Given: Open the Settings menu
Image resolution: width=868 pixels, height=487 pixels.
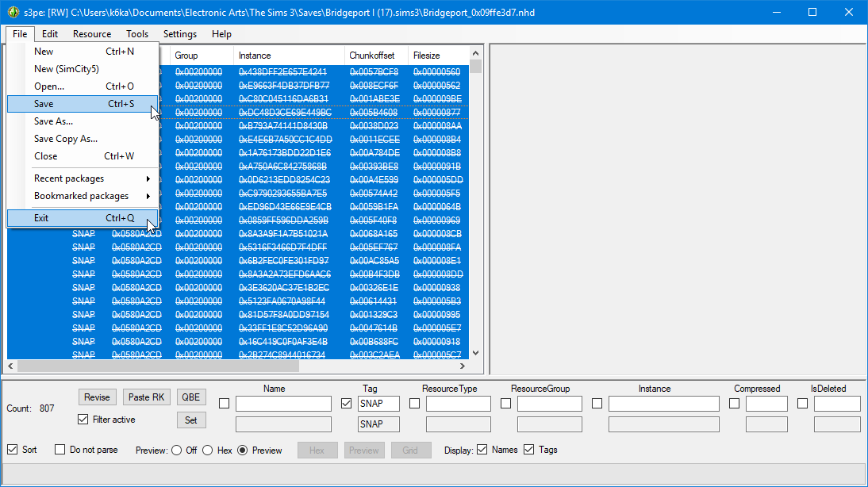Looking at the screenshot, I should pyautogui.click(x=180, y=34).
